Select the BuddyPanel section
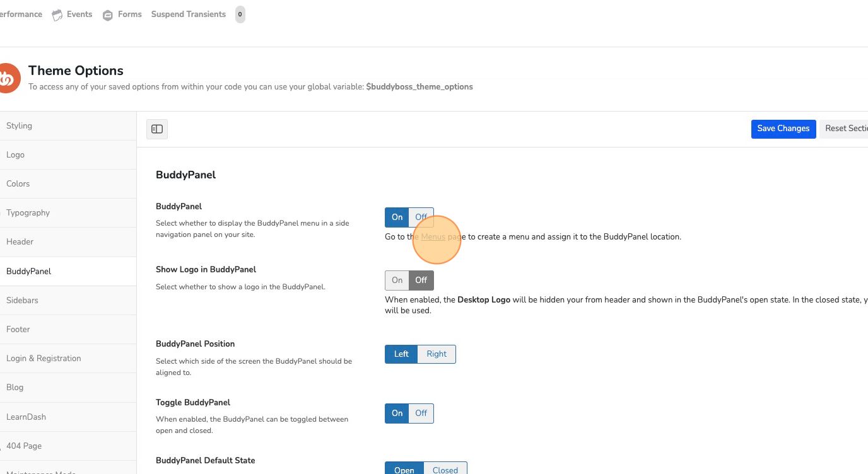The image size is (868, 474). 68,271
